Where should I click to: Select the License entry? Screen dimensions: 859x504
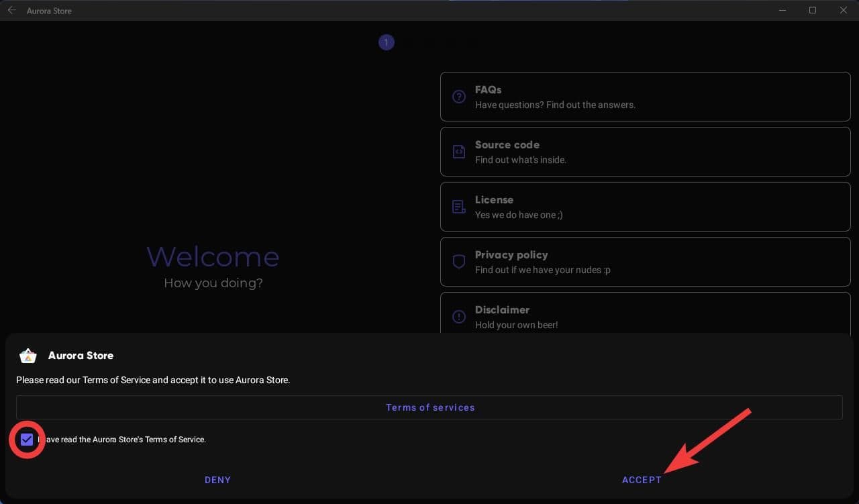tap(644, 207)
